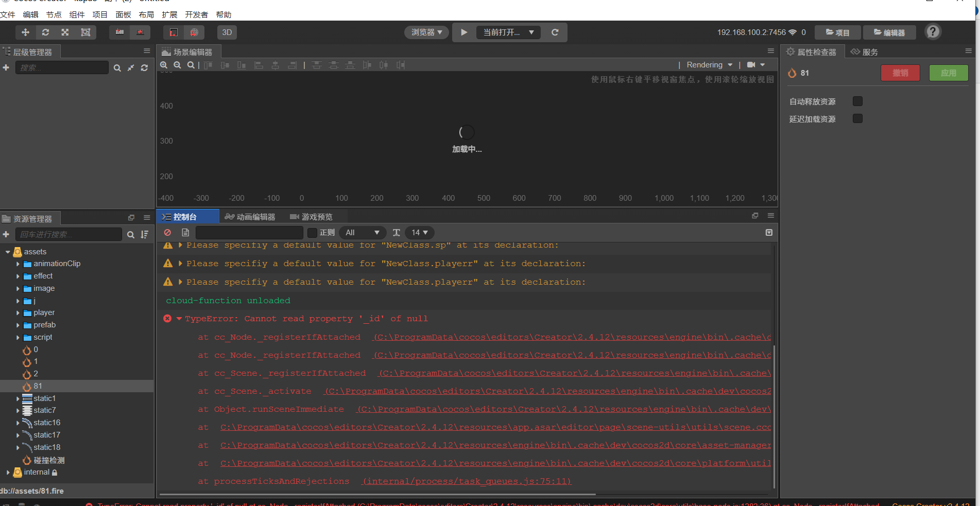Select the rect transform tool
The image size is (980, 506).
pos(85,32)
